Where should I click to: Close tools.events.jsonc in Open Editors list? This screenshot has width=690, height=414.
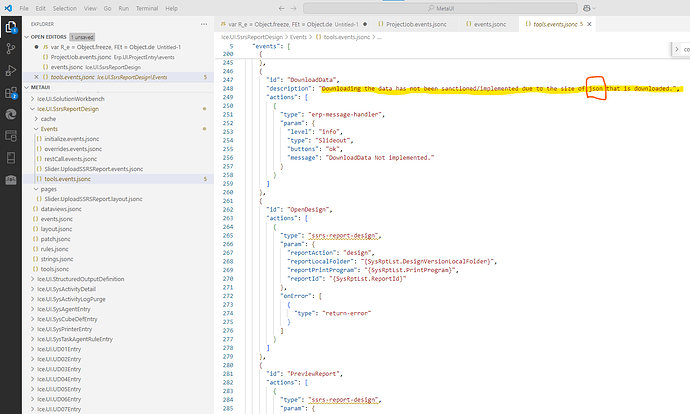[x=37, y=77]
